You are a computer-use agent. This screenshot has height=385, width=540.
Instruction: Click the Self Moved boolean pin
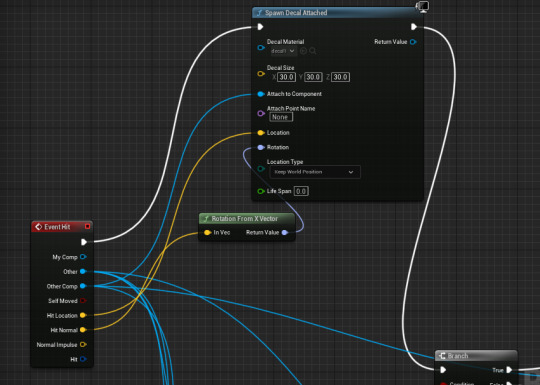(83, 301)
